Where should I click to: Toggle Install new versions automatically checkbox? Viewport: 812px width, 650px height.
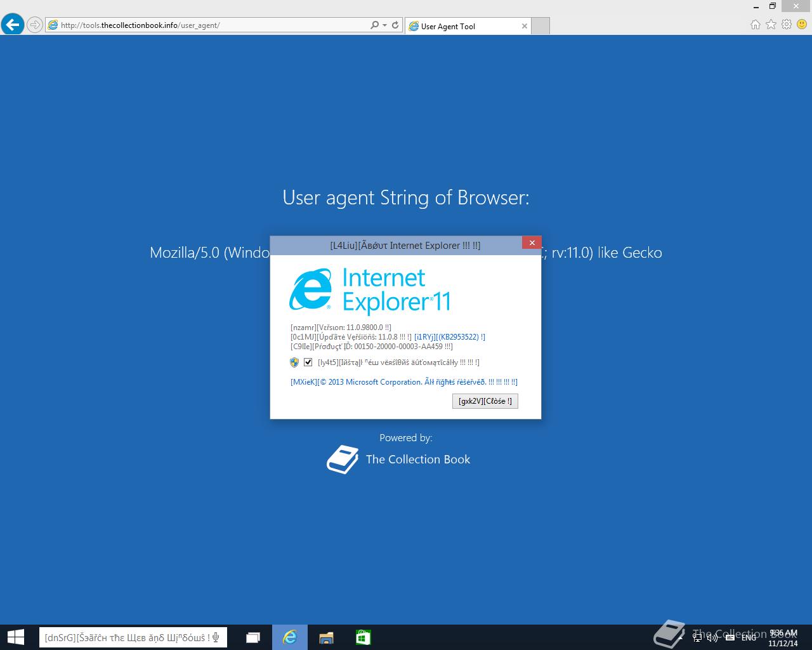coord(308,362)
